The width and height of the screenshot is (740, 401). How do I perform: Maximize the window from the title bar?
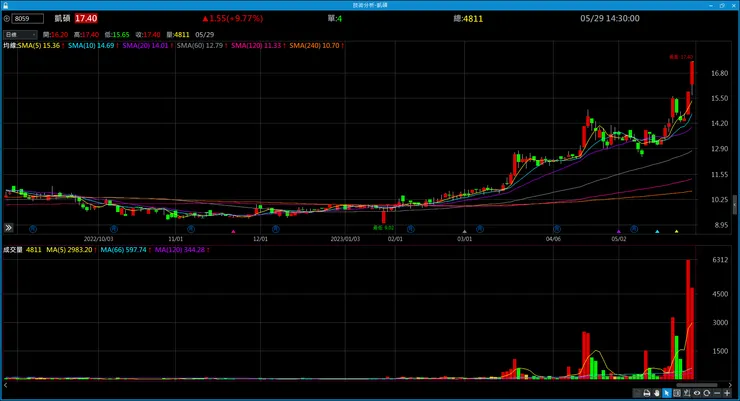(x=722, y=5)
